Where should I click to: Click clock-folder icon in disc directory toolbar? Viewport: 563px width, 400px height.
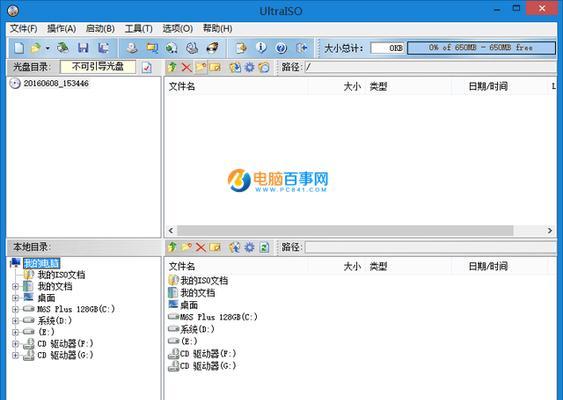[x=264, y=67]
